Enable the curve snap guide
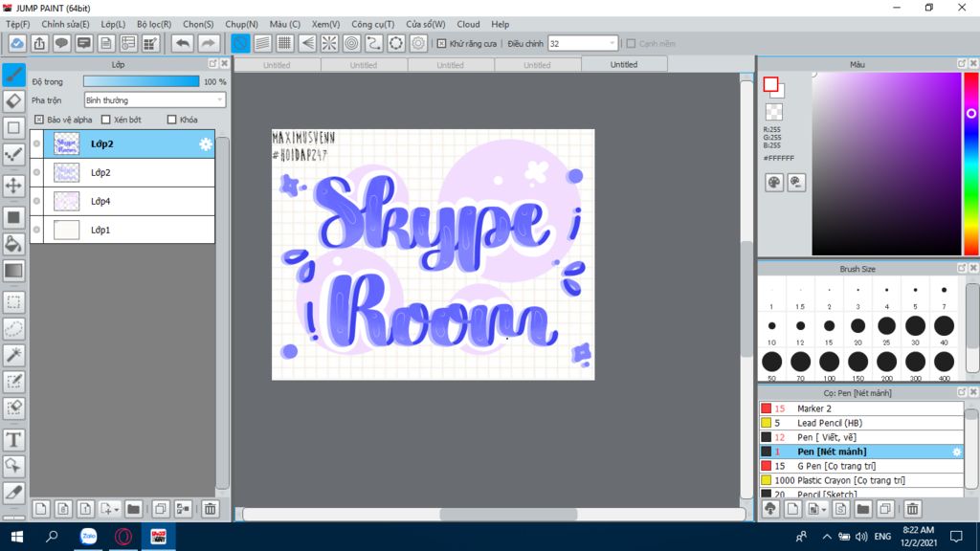 (x=374, y=43)
